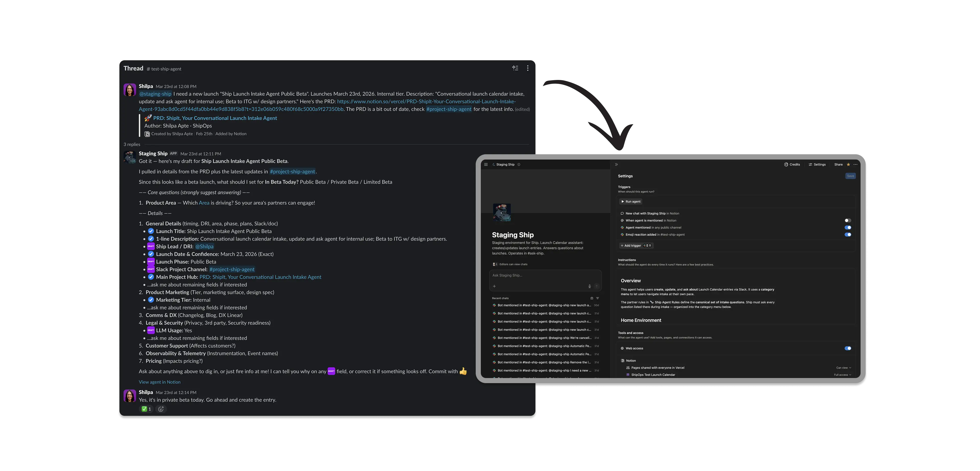Screen dimensions: 980x471
Task: Click the @Shilpa mention in Ship Lead / DRI
Action: pos(204,246)
